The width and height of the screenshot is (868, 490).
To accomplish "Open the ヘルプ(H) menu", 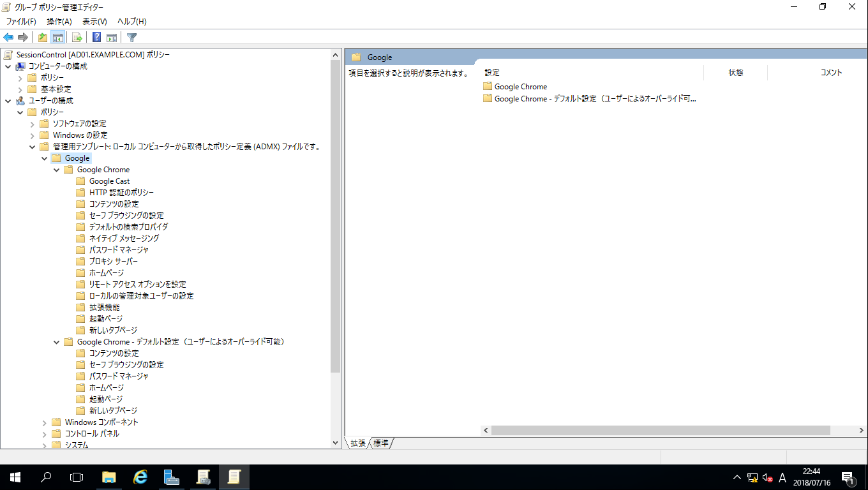I will [132, 22].
